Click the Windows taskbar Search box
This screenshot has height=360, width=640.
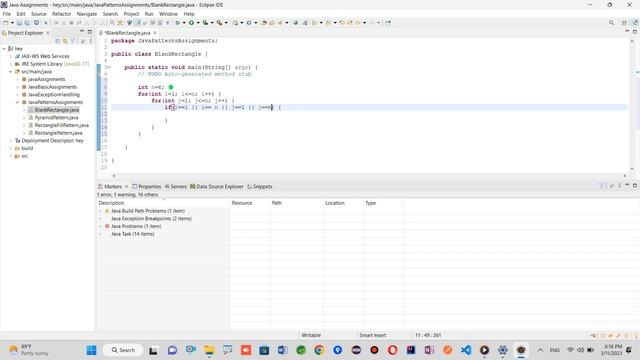(x=123, y=350)
